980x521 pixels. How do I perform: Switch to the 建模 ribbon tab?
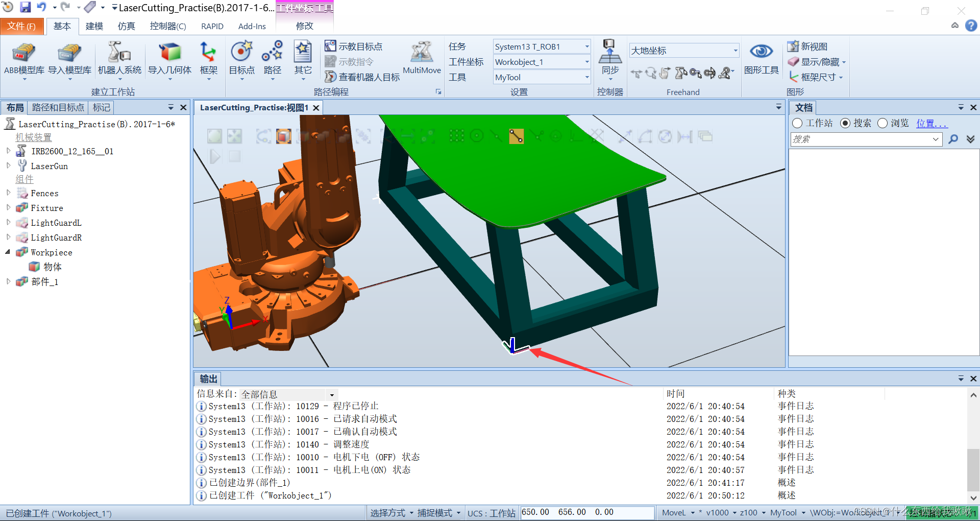94,26
